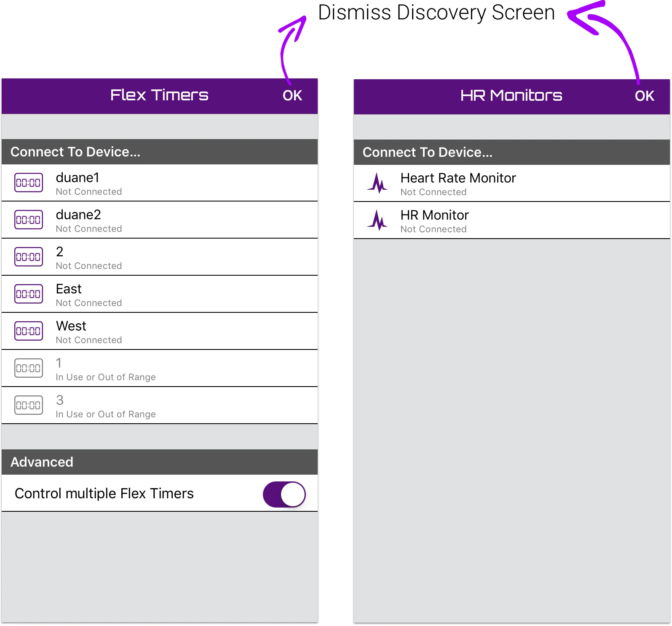Click the timer icon beside duane1
Viewport: 672px width, 626px height.
pyautogui.click(x=29, y=183)
